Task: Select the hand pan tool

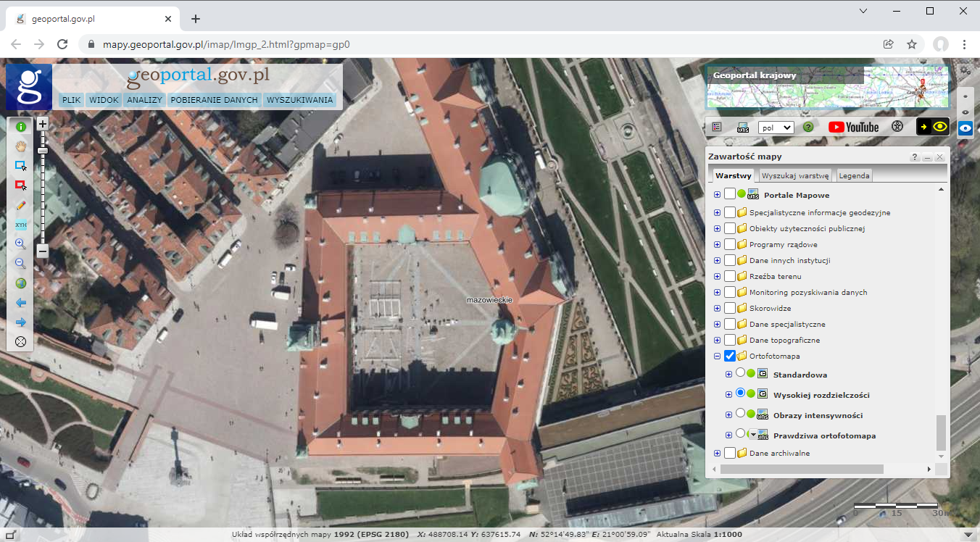Action: tap(20, 146)
